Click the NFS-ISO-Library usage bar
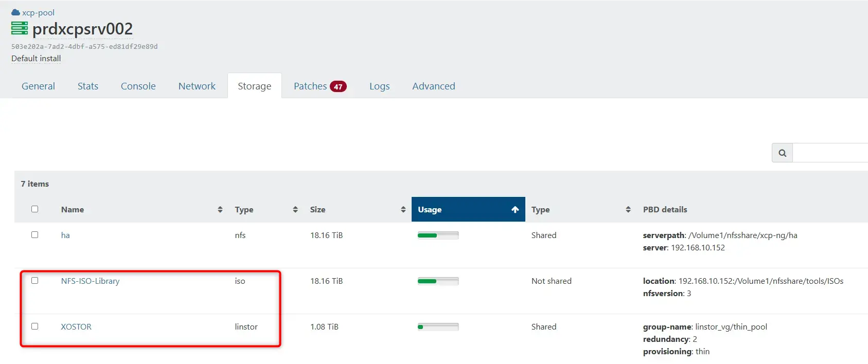The image size is (868, 364). pos(438,281)
